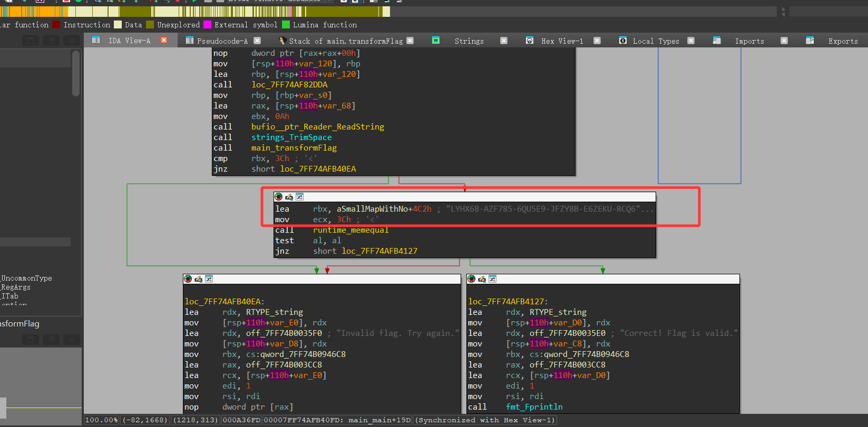Click the left panel vertical scrollbar
Viewport: 868px width, 427px height.
76,74
